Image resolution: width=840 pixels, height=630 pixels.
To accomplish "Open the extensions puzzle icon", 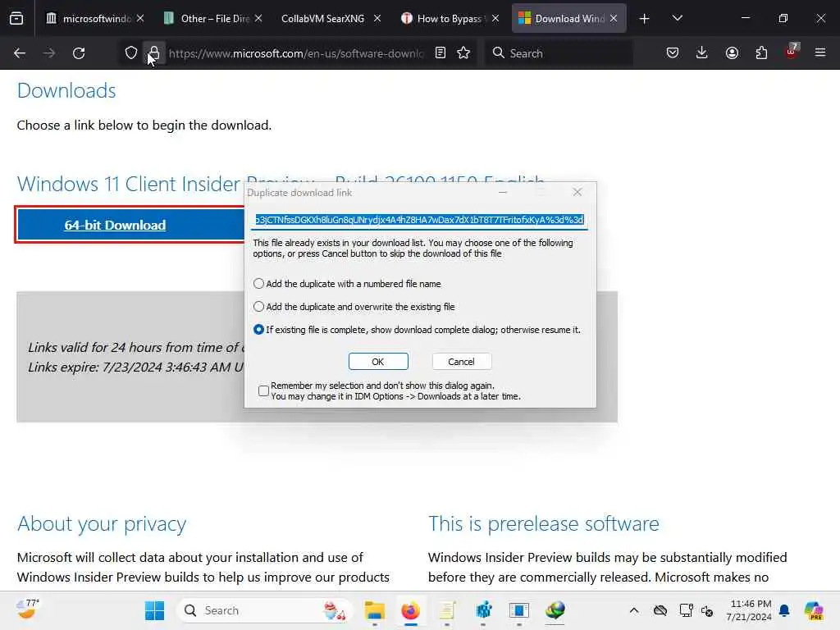I will coord(761,52).
